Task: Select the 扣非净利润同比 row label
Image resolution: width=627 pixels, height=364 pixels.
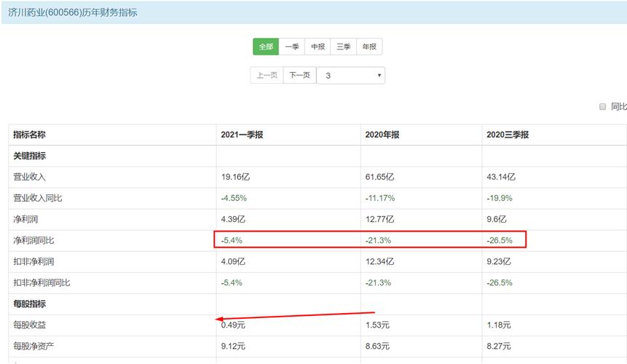Action: tap(42, 283)
